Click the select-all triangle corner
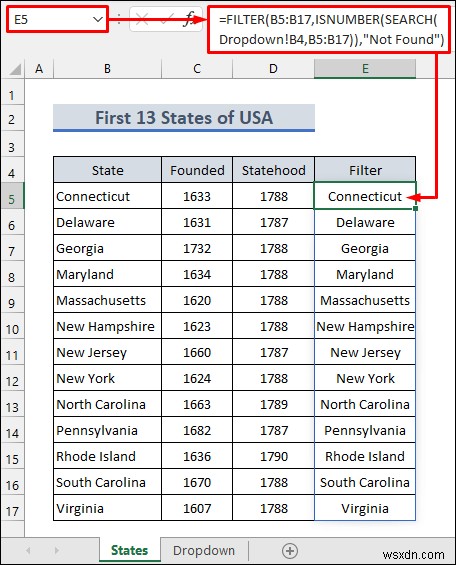The height and width of the screenshot is (565, 456). point(15,69)
